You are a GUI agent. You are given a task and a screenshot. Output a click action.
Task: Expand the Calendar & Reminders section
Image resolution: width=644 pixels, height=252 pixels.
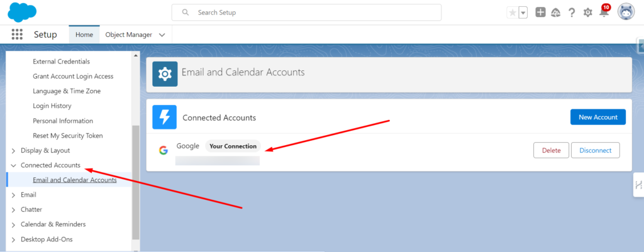pyautogui.click(x=14, y=224)
